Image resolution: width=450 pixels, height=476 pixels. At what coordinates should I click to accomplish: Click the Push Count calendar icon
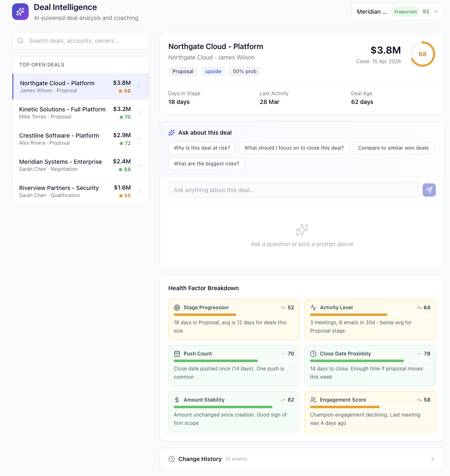pos(177,354)
